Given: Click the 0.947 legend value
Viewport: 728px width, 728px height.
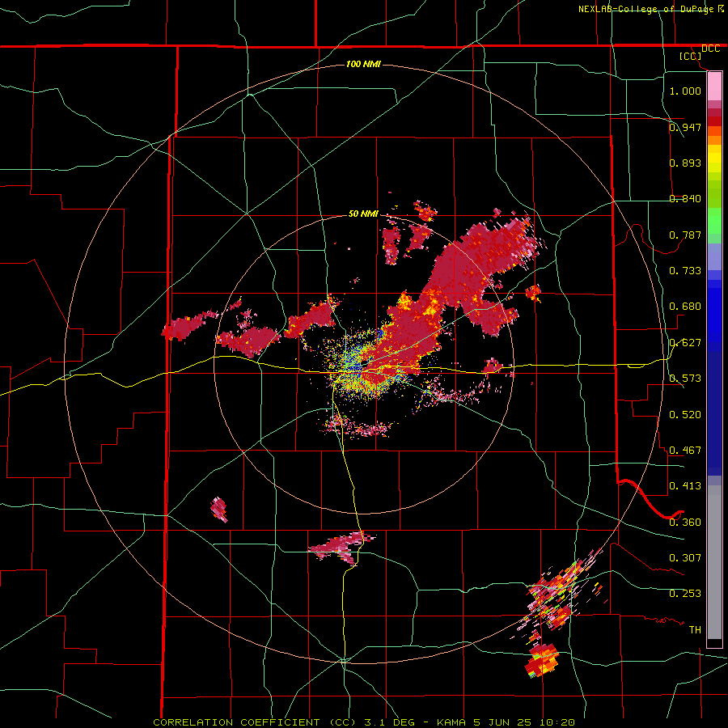Looking at the screenshot, I should click(685, 127).
